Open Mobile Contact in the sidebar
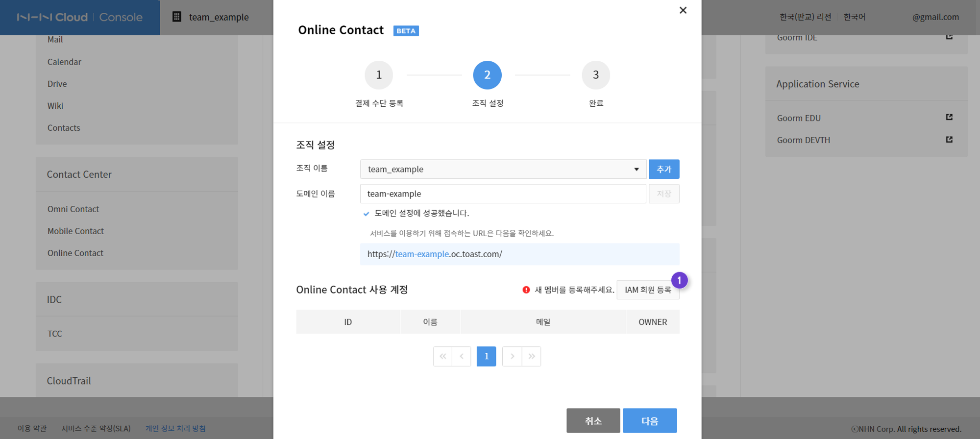Screen dimensions: 980x439 [75, 231]
